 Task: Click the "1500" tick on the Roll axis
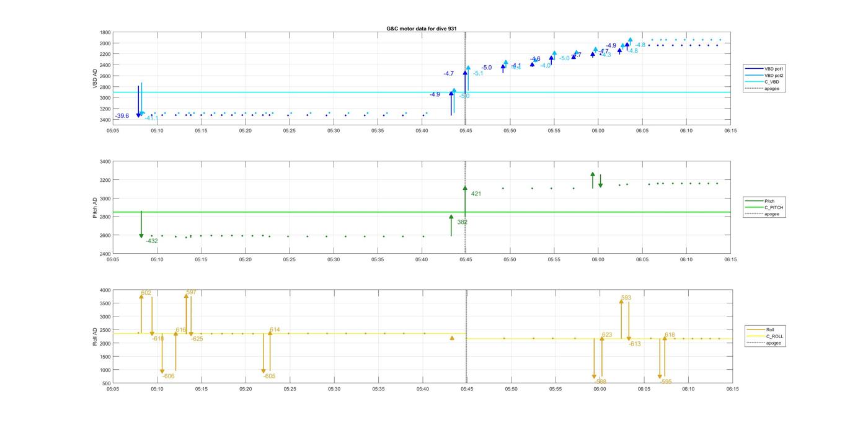105,357
